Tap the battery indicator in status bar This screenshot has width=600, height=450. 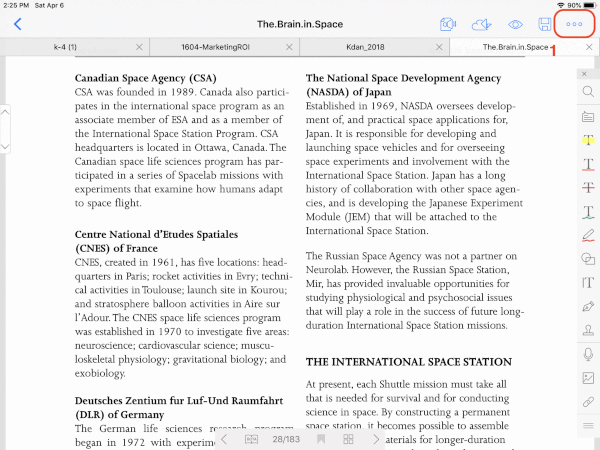tap(590, 5)
